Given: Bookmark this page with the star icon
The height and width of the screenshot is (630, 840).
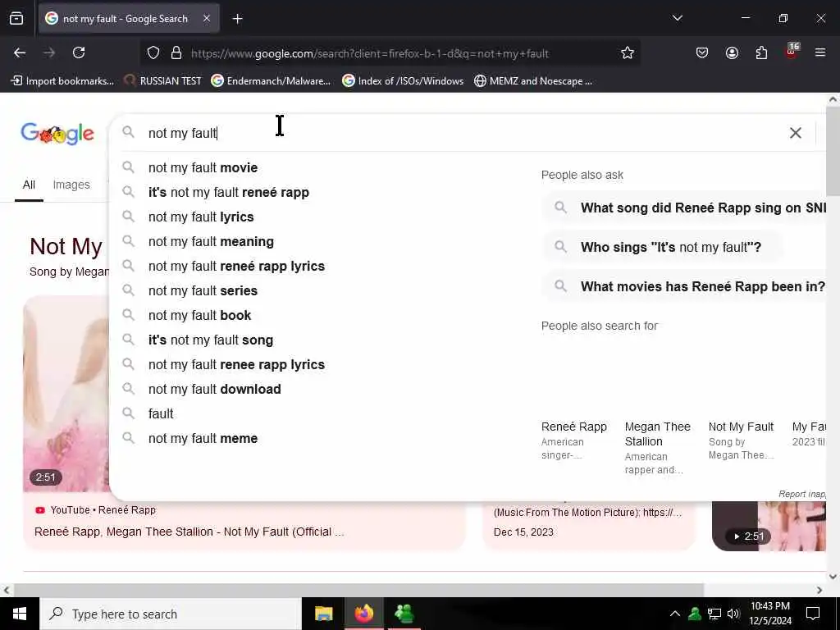Looking at the screenshot, I should (x=628, y=52).
